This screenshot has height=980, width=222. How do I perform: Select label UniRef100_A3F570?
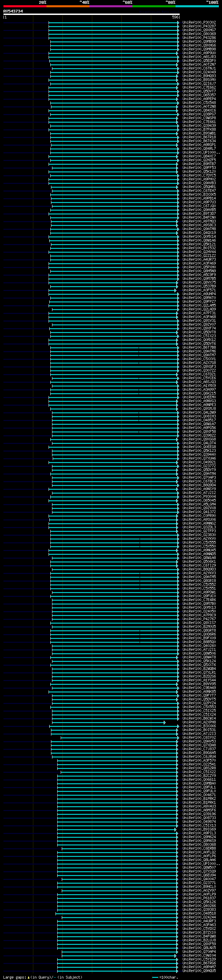click(x=199, y=761)
